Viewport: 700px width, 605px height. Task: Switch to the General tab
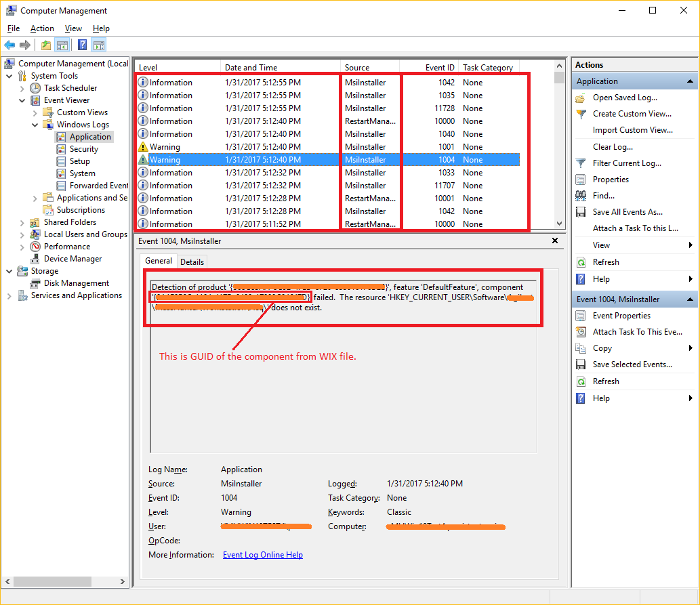[159, 261]
